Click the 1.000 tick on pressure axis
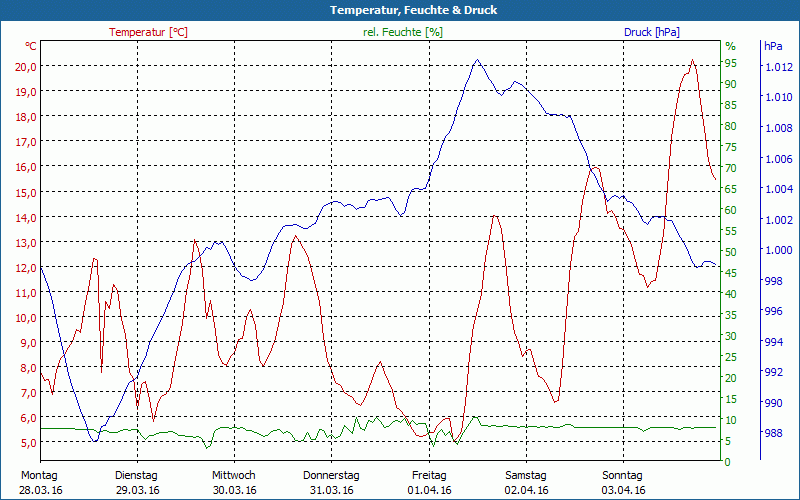 pyautogui.click(x=778, y=250)
